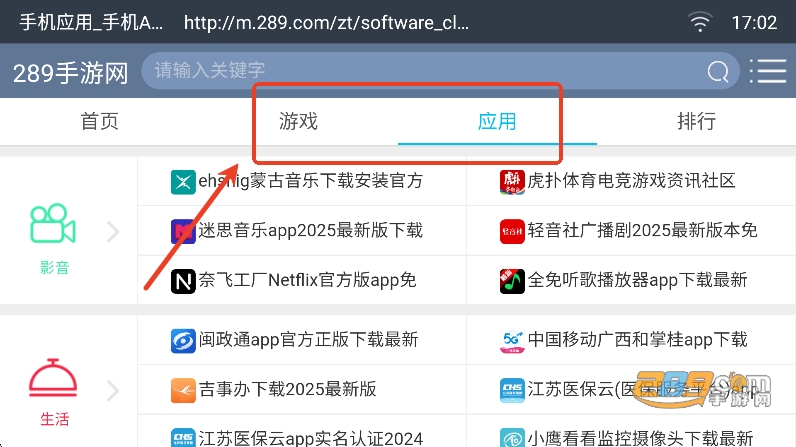Open 中国移动广西和掌桂app下载 link
Screen dimensions: 796x447
[x=638, y=339]
